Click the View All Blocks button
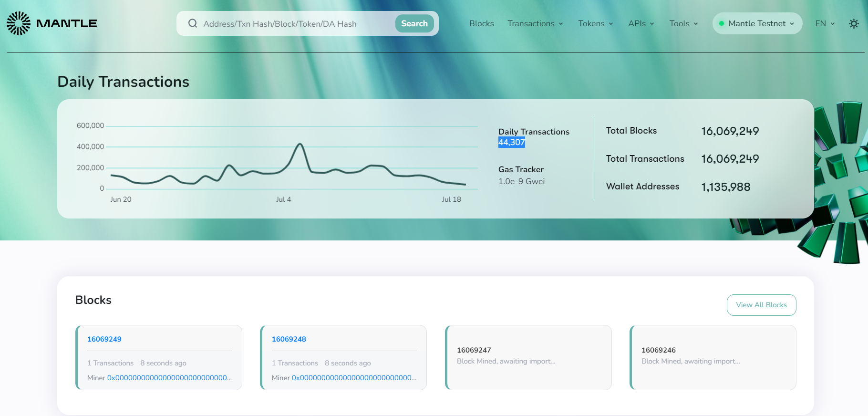 (761, 305)
